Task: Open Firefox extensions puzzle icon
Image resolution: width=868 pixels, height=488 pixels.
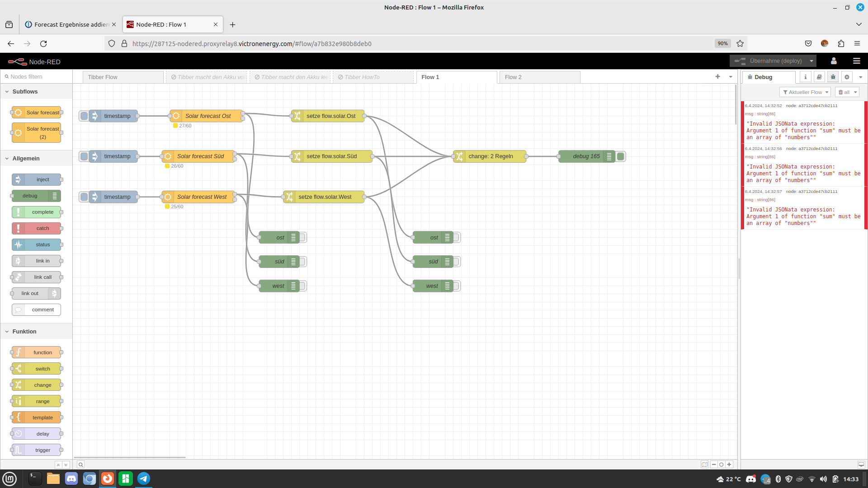Action: (x=841, y=43)
